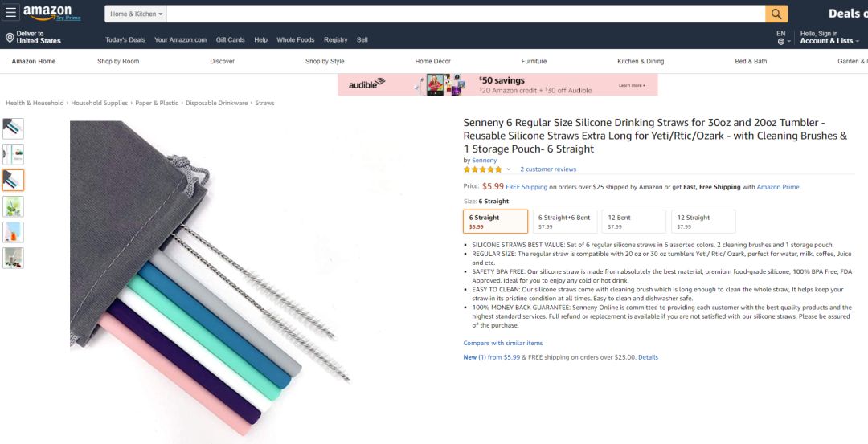Image resolution: width=868 pixels, height=444 pixels.
Task: Open the Kitchen & Dining tab
Action: 641,61
